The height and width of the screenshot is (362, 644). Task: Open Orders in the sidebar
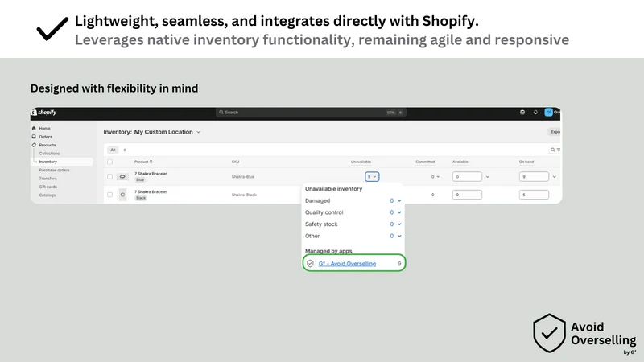pyautogui.click(x=46, y=137)
